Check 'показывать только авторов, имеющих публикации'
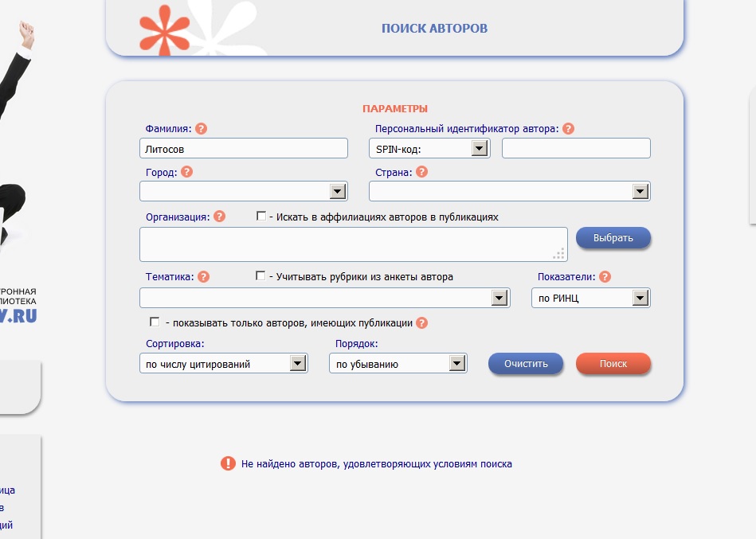Viewport: 756px width, 539px height. point(155,322)
